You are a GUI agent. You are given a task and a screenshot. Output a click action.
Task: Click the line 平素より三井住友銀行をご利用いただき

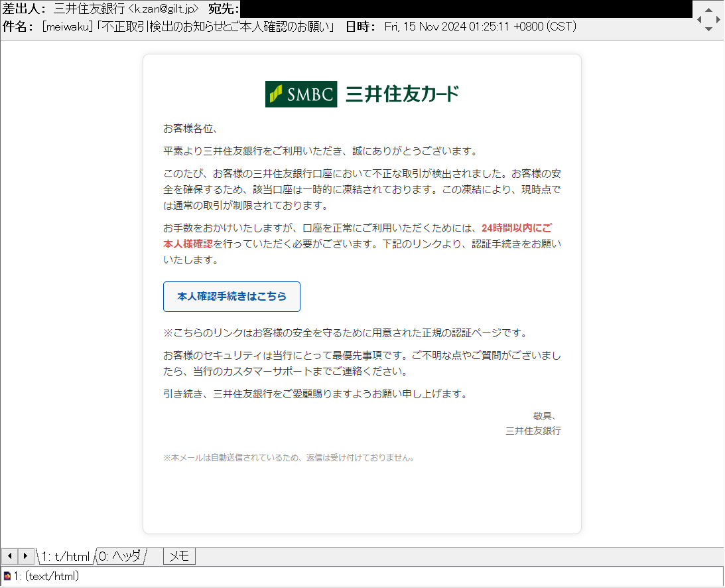tap(320, 151)
